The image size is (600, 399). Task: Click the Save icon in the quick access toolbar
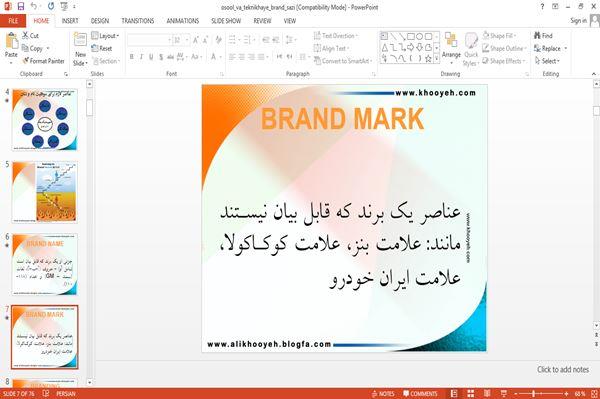21,7
